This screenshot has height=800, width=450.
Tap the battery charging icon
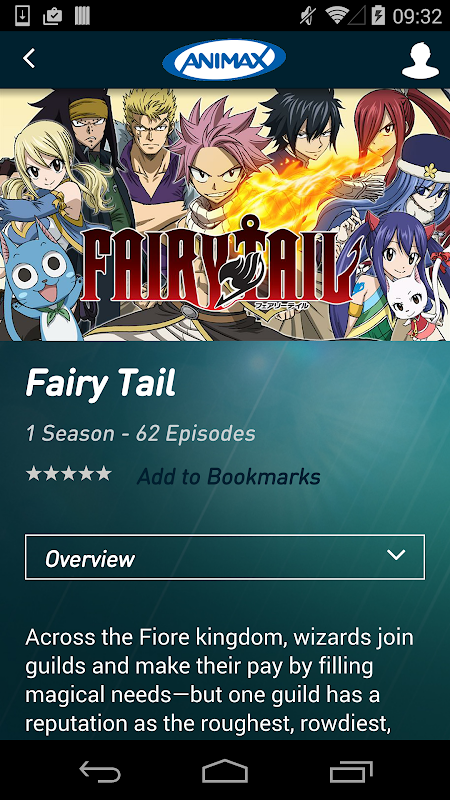tap(378, 16)
